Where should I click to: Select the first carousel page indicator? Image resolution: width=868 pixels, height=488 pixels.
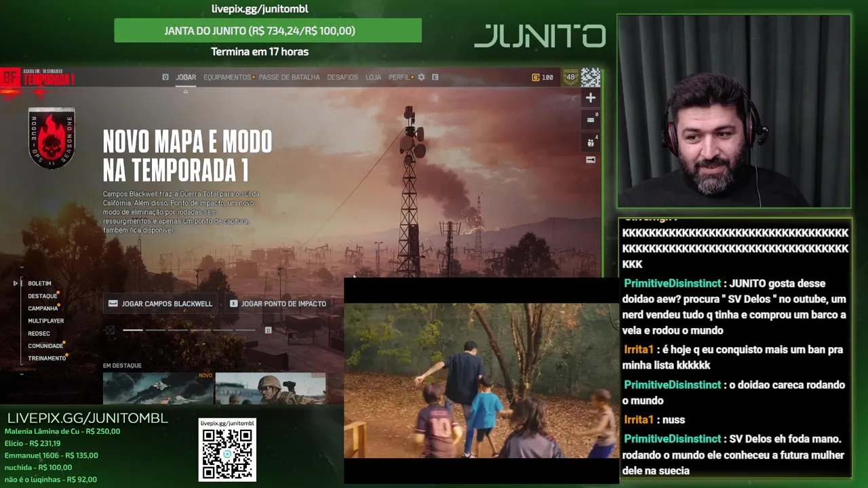(133, 330)
